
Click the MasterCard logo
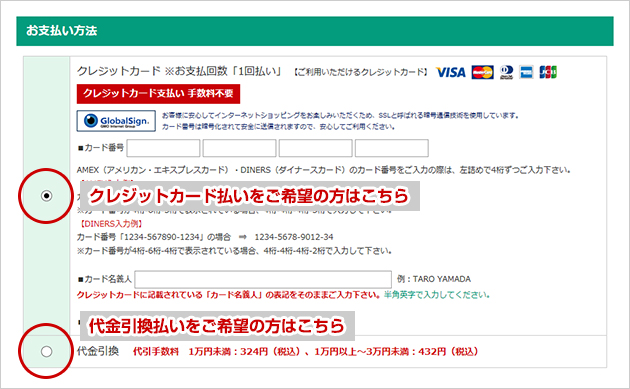coord(483,72)
